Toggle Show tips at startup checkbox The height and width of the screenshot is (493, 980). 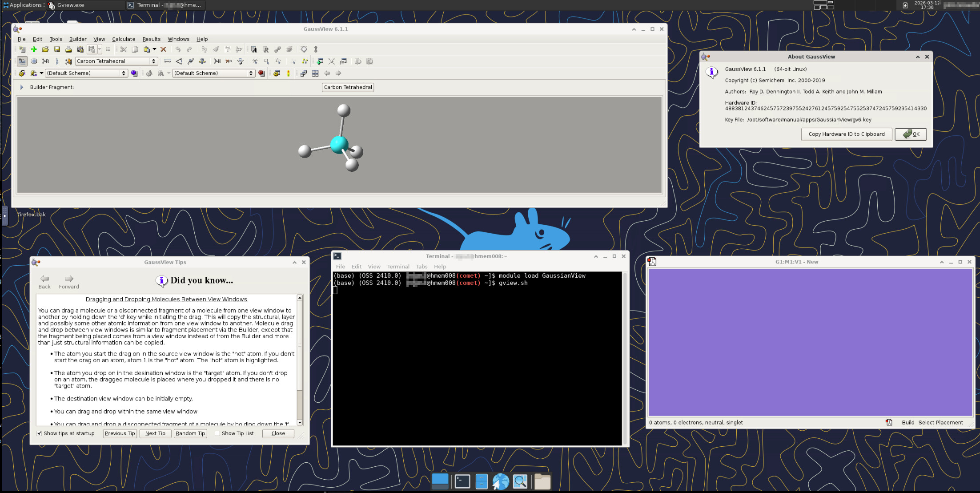39,433
